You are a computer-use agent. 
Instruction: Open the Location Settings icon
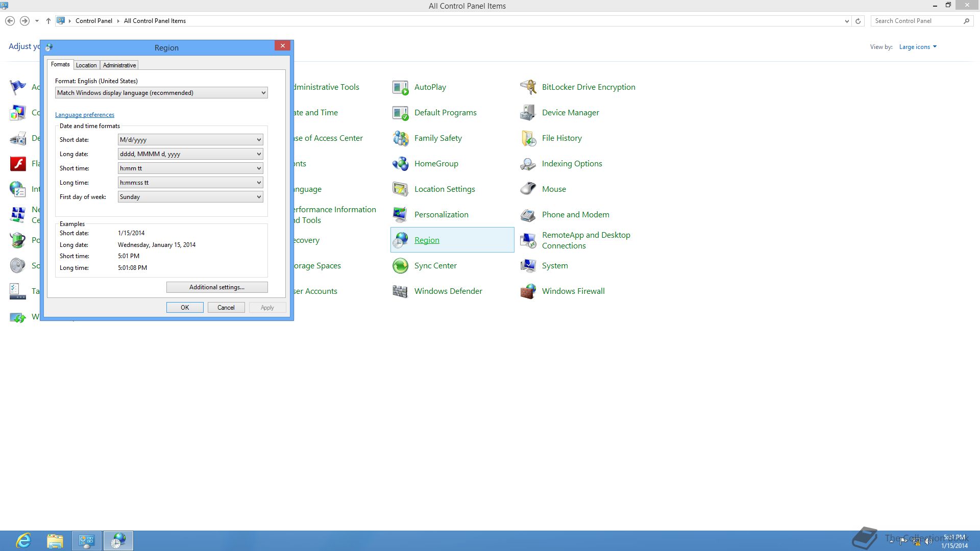coord(400,189)
